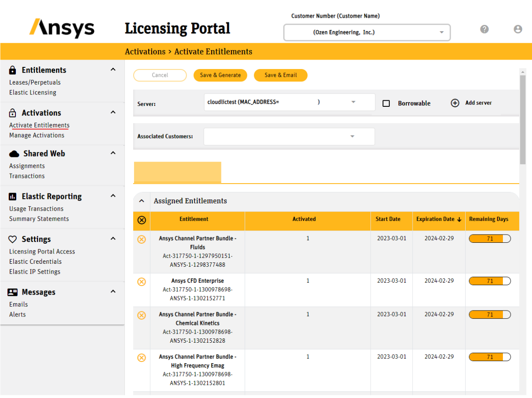
Task: Click the Save & Generate button
Action: click(x=220, y=75)
